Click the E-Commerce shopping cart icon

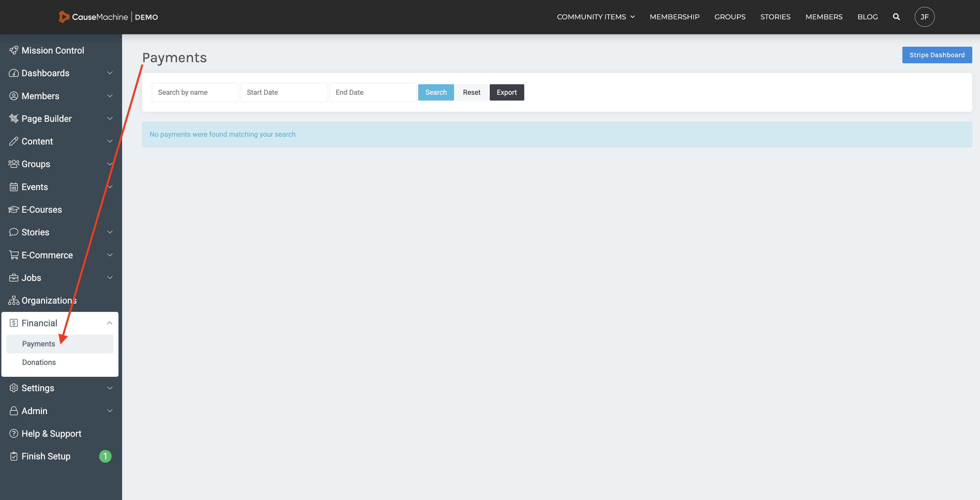[x=14, y=255]
